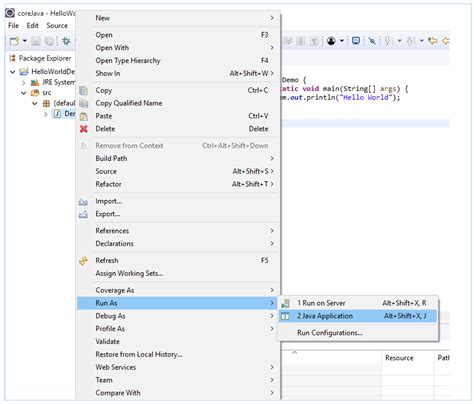The height and width of the screenshot is (404, 474).
Task: Click the Run on Server icon
Action: (285, 303)
